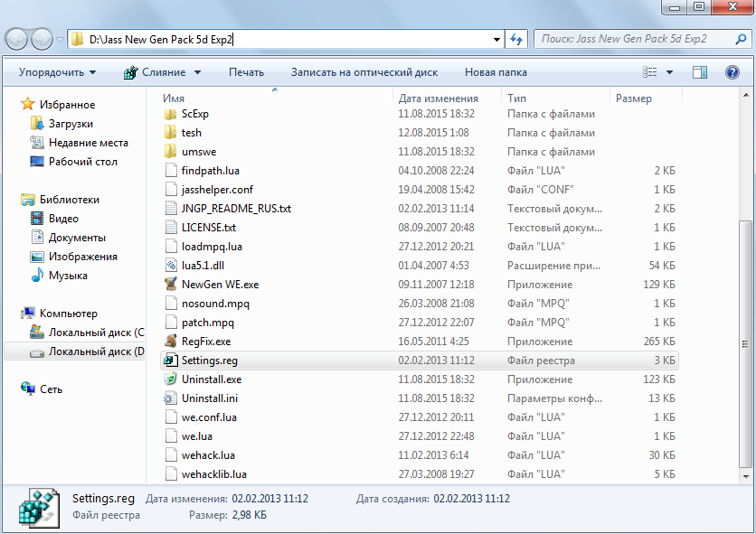Click the Forward navigation arrow
756x534 pixels.
pyautogui.click(x=42, y=40)
